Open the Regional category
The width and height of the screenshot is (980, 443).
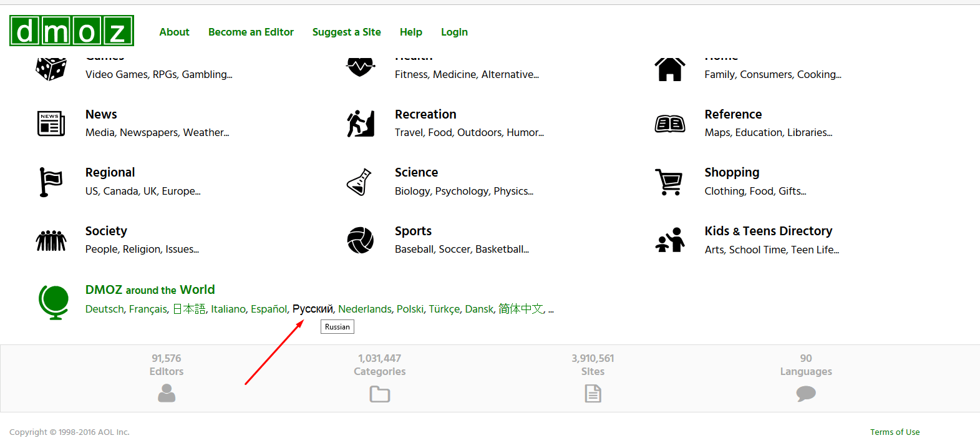click(x=110, y=172)
